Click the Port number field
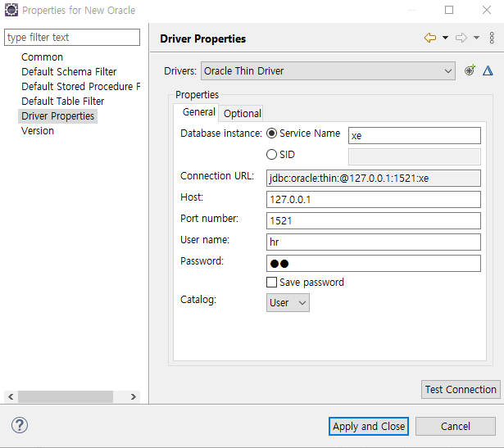 click(374, 220)
